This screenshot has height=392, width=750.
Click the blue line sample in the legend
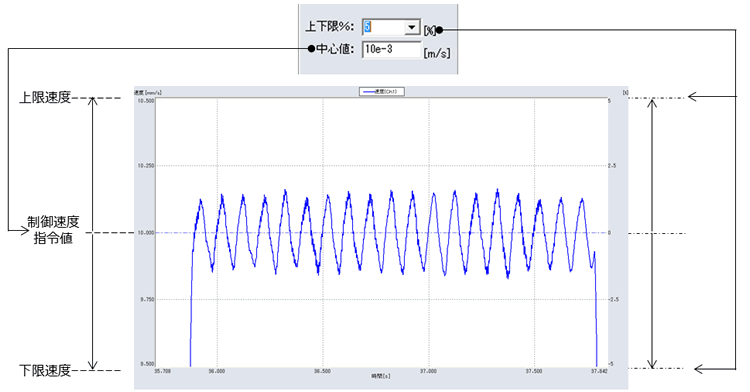tap(368, 91)
